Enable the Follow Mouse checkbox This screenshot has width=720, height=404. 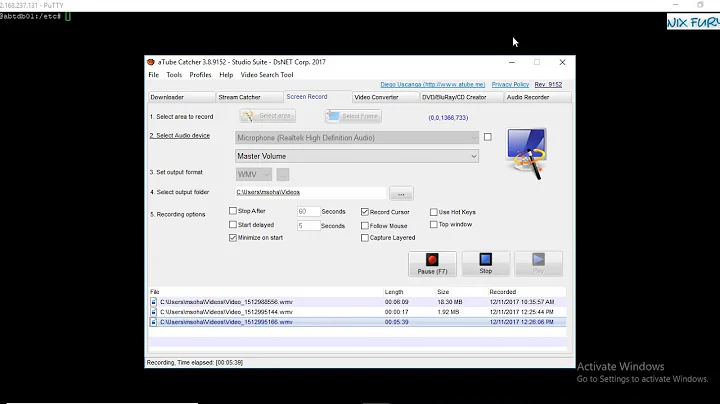365,226
